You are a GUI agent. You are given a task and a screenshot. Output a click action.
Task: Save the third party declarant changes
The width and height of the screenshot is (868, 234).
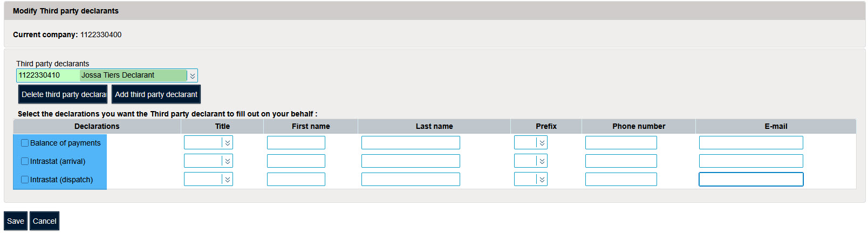click(16, 221)
